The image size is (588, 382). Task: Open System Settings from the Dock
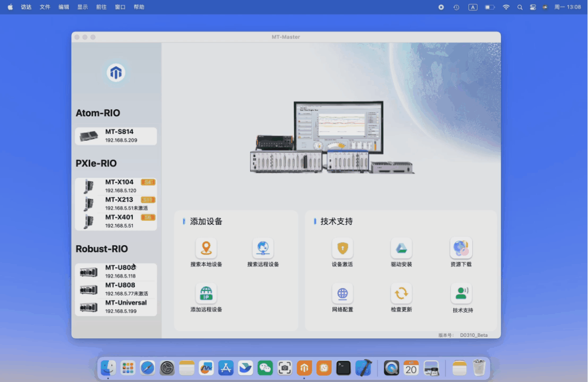pyautogui.click(x=167, y=368)
